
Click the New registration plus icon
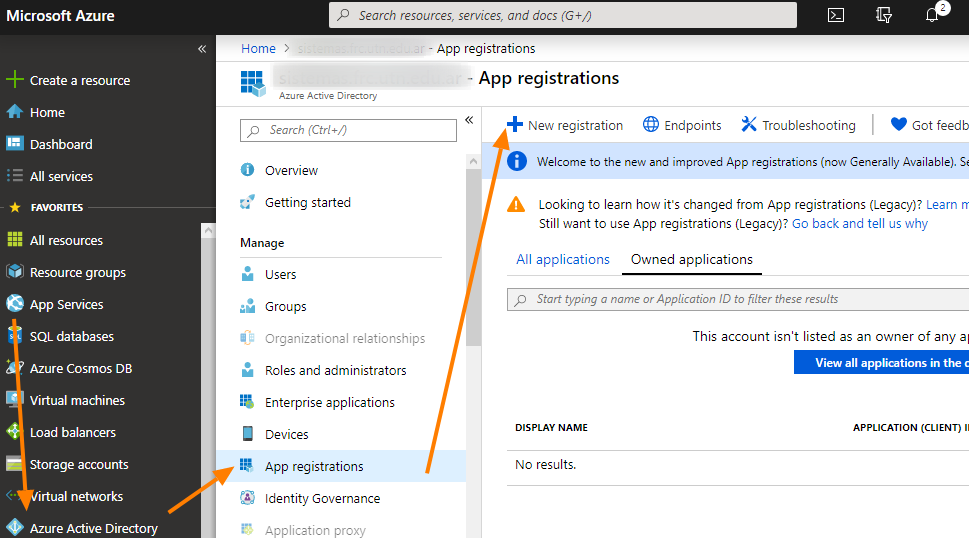pos(515,125)
